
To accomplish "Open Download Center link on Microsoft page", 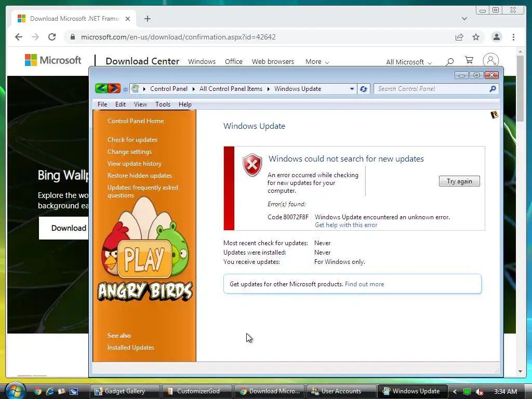I will pos(142,61).
